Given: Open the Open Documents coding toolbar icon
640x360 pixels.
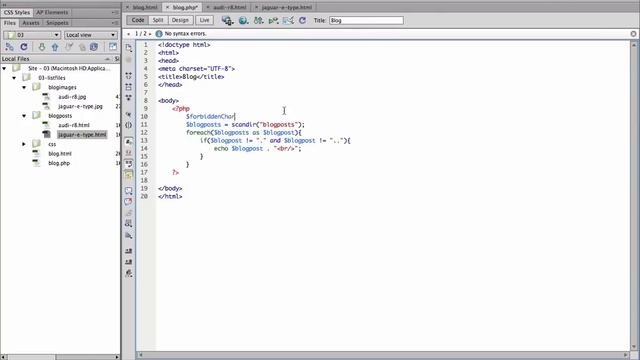Looking at the screenshot, I should tap(129, 49).
